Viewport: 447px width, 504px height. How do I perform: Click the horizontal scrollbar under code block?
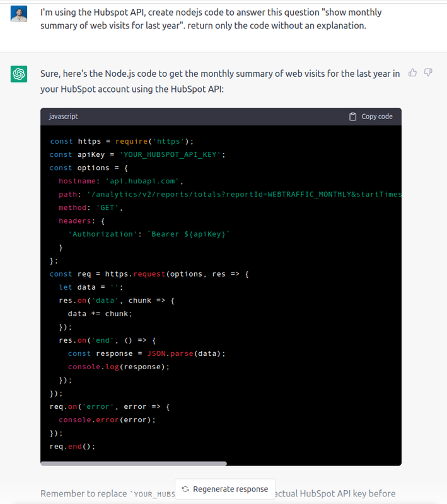coord(134,464)
